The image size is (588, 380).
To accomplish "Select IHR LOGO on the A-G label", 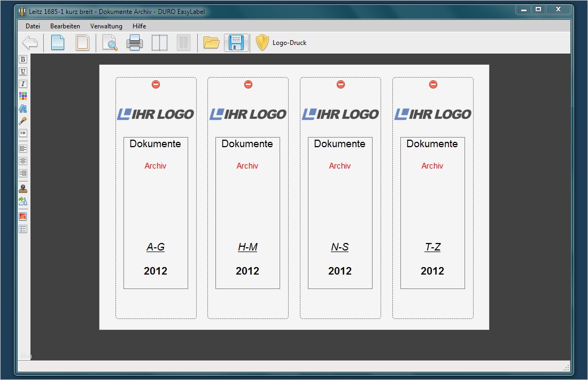I will click(156, 114).
